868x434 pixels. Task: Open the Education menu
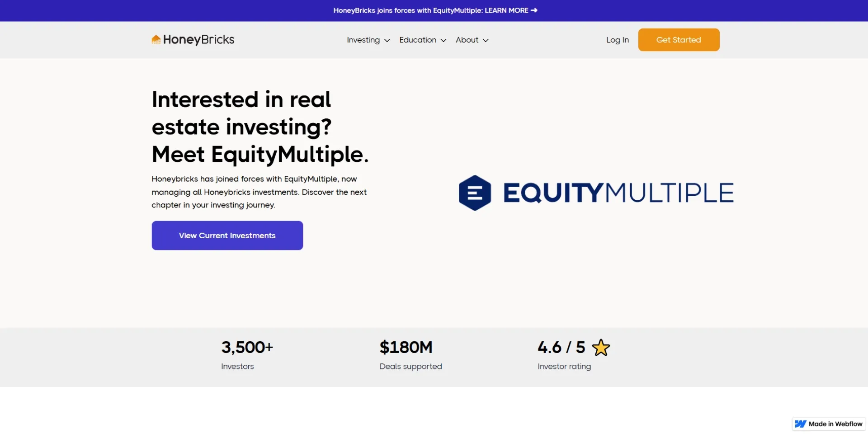pos(418,40)
